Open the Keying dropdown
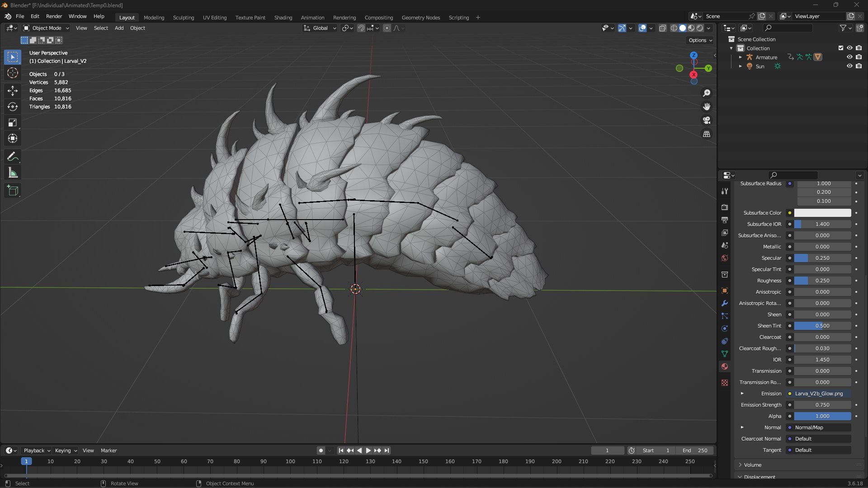This screenshot has height=488, width=868. click(66, 450)
